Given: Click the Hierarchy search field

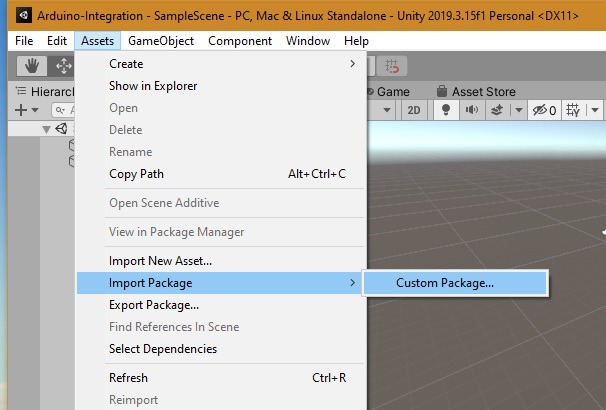Looking at the screenshot, I should 63,110.
